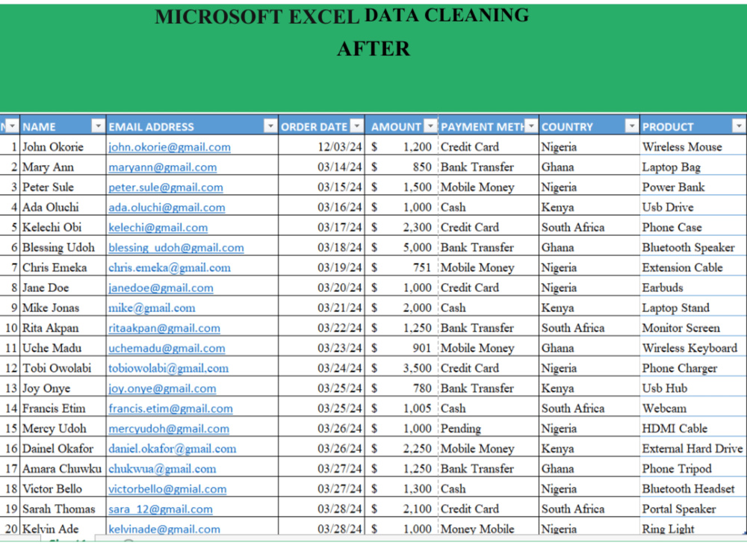Viewport: 747px width, 560px height.
Task: Select Peter Sule's 'Mobile Money' cell
Action: 489,187
